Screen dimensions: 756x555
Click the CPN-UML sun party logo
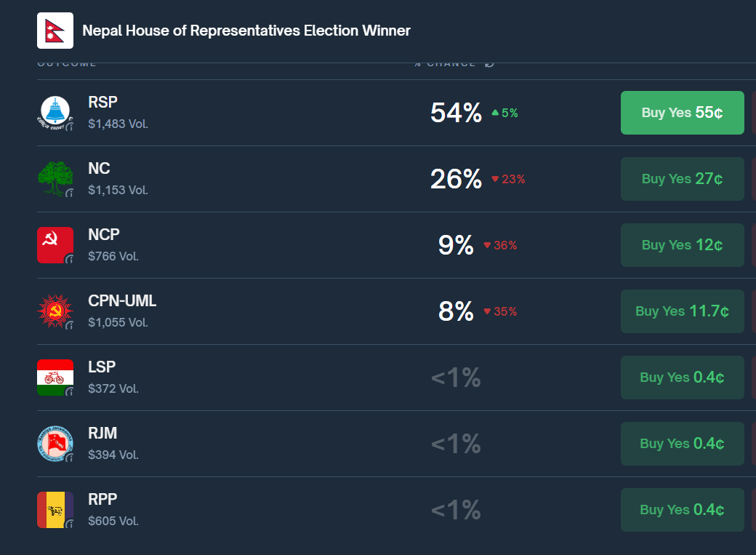click(55, 311)
